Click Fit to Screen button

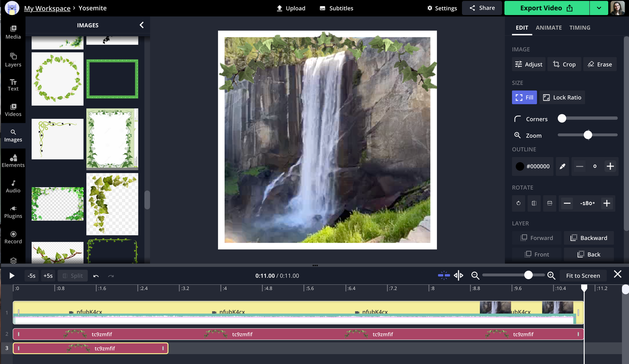[x=583, y=276]
